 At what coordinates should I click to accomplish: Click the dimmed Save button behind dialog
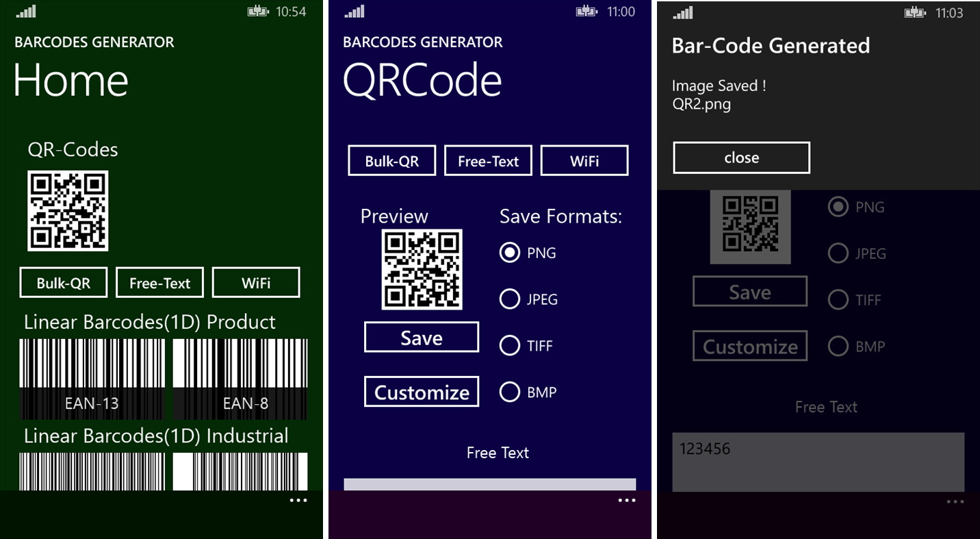[750, 292]
